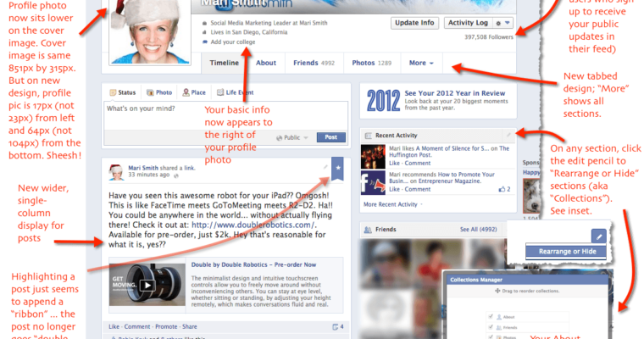644x339 pixels.
Task: Like the Double Robotics post
Action: 114,326
